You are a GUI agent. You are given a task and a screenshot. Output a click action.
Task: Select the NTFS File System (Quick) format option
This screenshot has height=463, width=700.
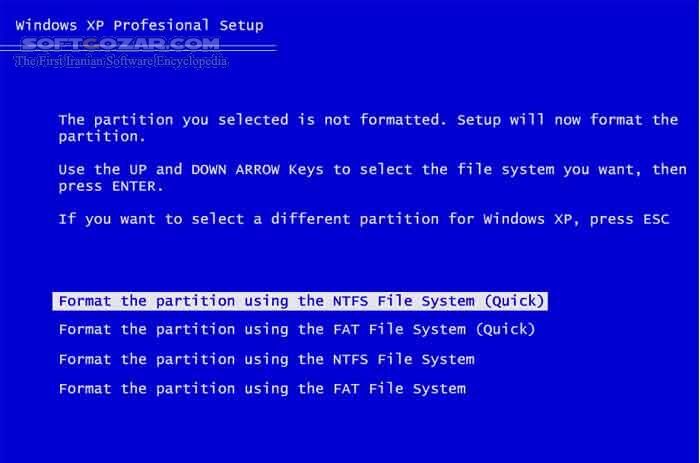(x=302, y=301)
